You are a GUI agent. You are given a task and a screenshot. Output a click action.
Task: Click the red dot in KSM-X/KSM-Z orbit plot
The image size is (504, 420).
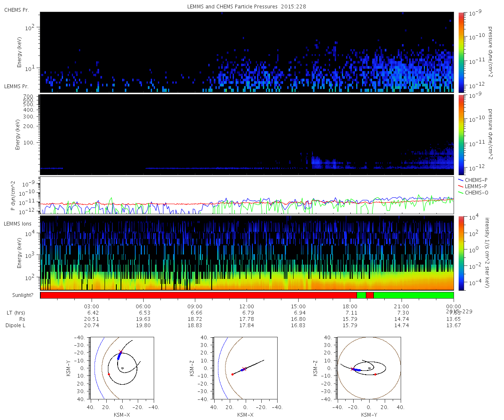(x=232, y=374)
